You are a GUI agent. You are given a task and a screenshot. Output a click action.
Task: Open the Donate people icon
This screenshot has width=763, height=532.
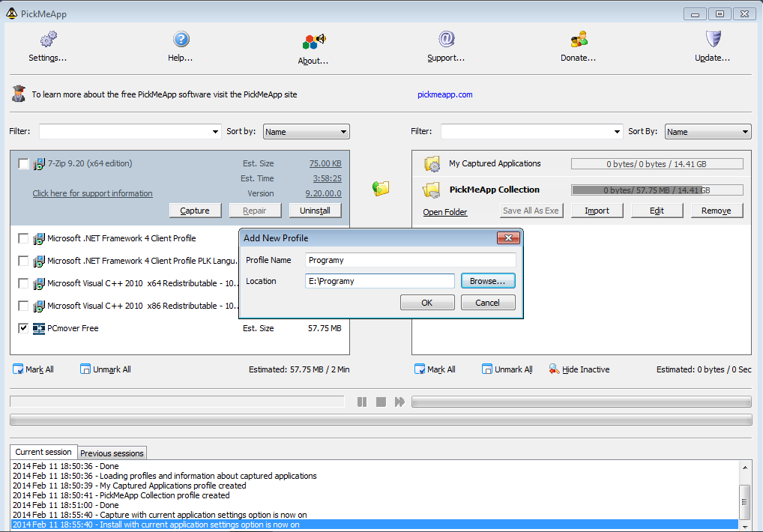(x=579, y=39)
